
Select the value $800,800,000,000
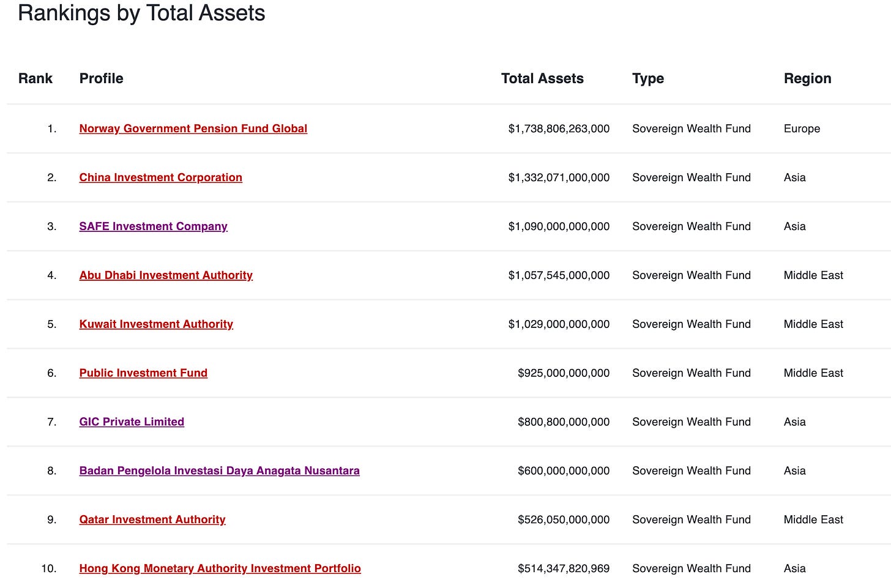564,422
